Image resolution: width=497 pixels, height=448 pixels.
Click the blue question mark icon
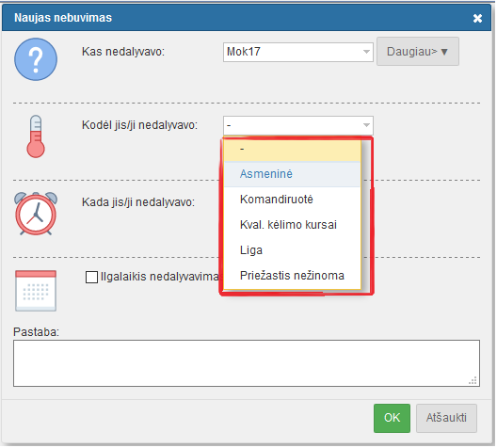[x=36, y=59]
